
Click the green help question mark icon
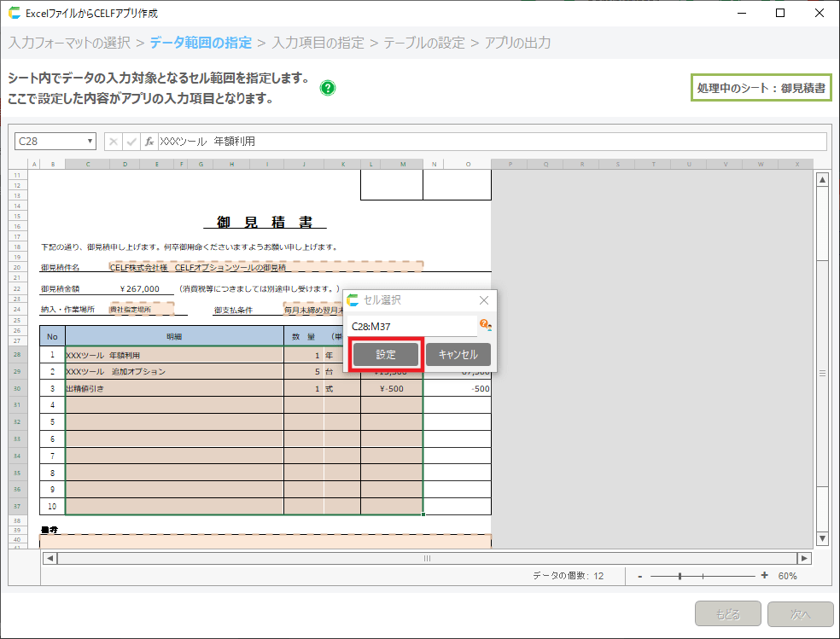click(x=328, y=88)
